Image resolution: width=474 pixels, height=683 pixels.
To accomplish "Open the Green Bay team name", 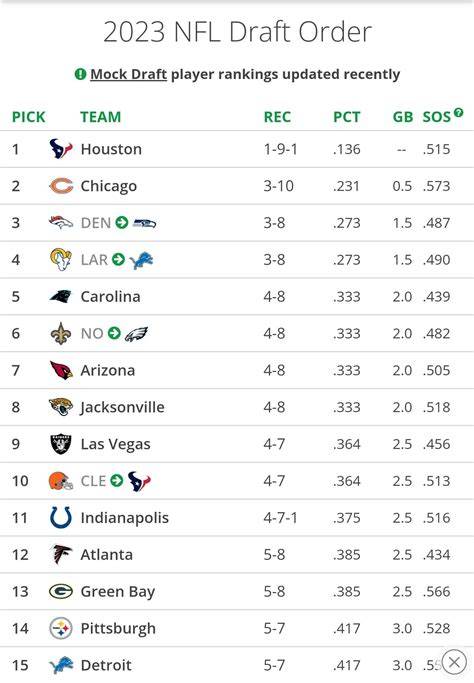I will 118,592.
